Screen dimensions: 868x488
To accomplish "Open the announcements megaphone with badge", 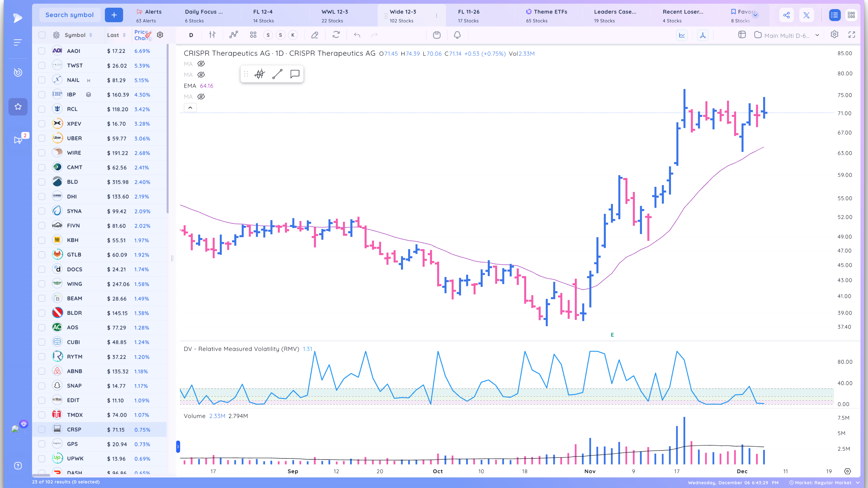I will 18,140.
